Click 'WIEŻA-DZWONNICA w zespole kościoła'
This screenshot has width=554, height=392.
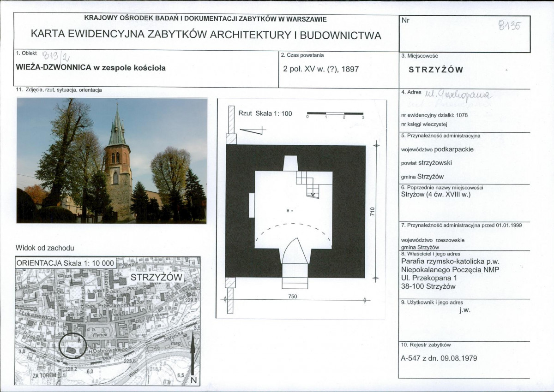(x=90, y=68)
